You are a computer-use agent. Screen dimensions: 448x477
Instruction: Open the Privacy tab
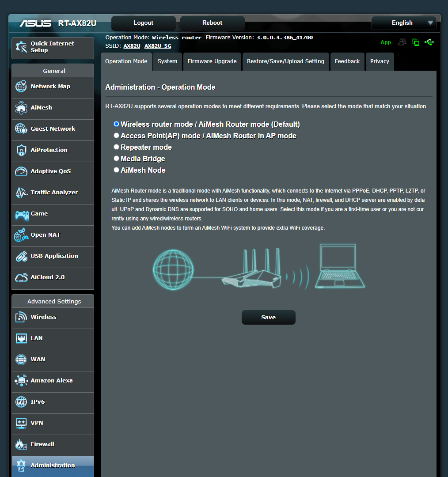[380, 61]
